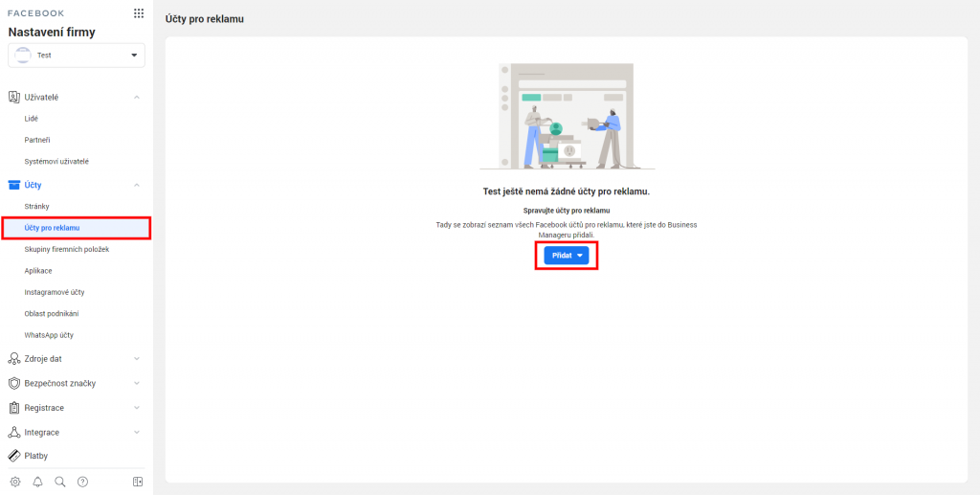The width and height of the screenshot is (980, 495).
Task: Open the Test business account dropdown
Action: [77, 56]
